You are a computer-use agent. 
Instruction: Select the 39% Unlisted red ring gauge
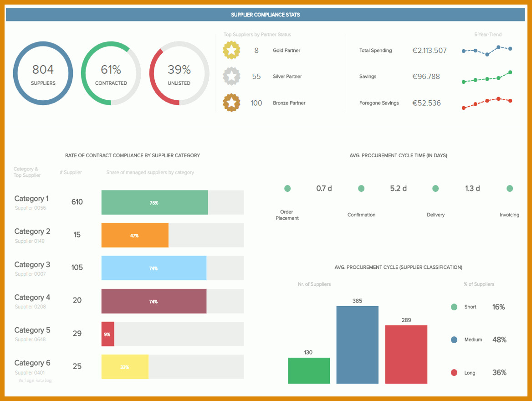click(179, 73)
